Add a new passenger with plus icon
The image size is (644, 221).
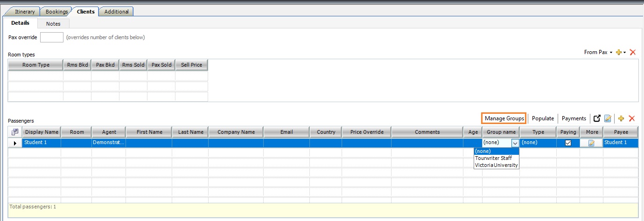[x=621, y=118]
